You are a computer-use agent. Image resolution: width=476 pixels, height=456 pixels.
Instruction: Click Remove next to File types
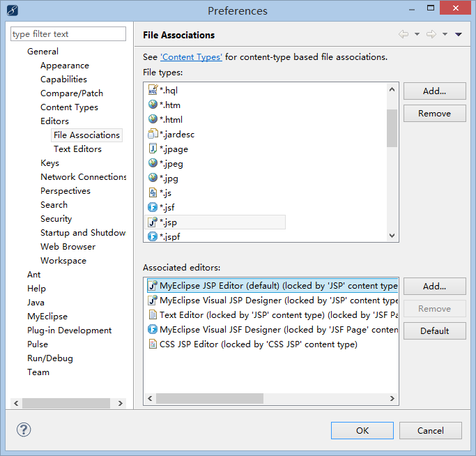(434, 114)
